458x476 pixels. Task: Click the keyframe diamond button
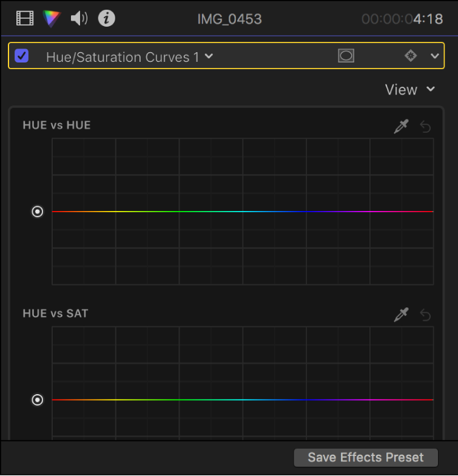tap(411, 56)
